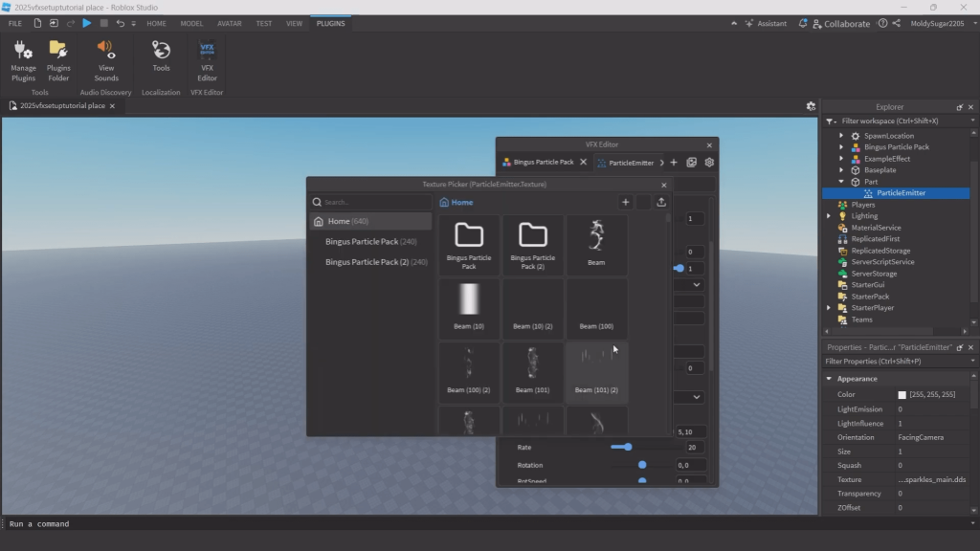This screenshot has width=980, height=551.
Task: Click the upload icon in Texture Picker
Action: [661, 202]
